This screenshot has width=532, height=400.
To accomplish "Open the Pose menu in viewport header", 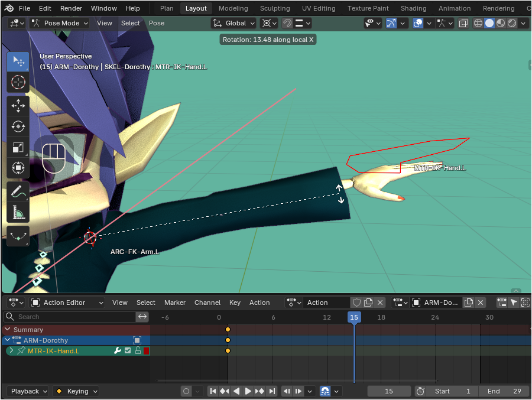I will pyautogui.click(x=157, y=23).
